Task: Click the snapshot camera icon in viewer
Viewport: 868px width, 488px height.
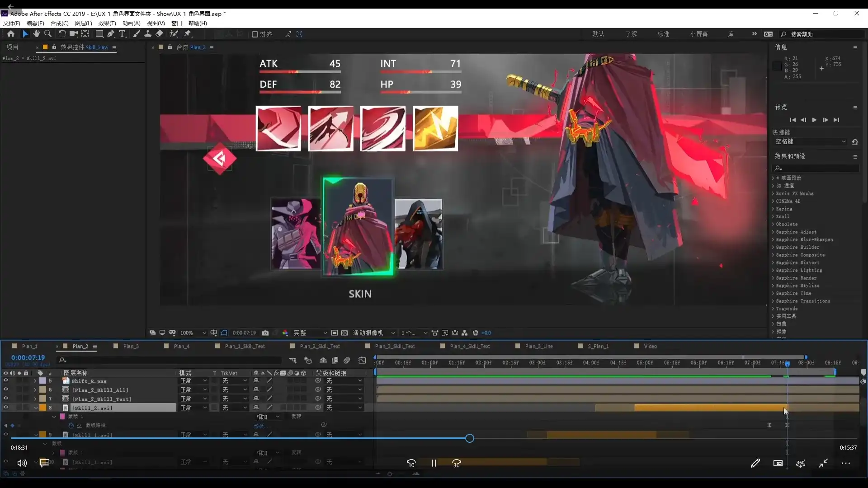Action: [x=265, y=333]
